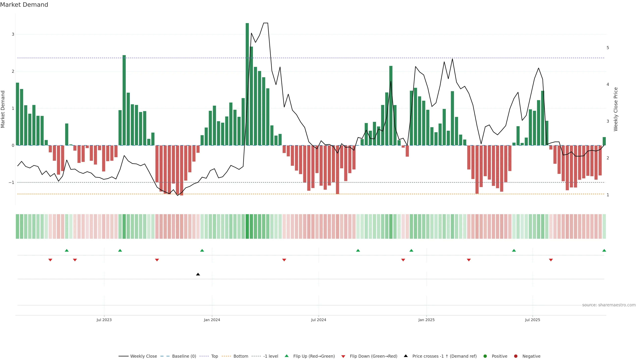Click the Weekly Close Price axis title
Screen dimensions: 644x362
click(x=615, y=109)
